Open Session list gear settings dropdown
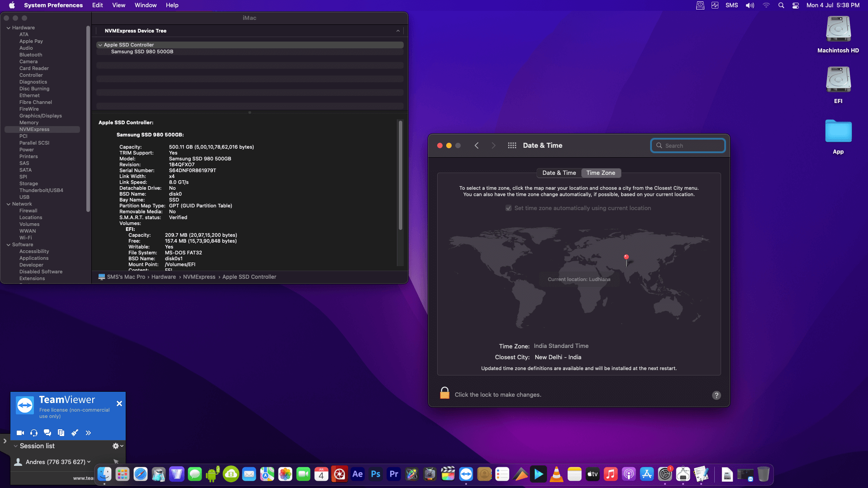The image size is (868, 488). [x=118, y=446]
